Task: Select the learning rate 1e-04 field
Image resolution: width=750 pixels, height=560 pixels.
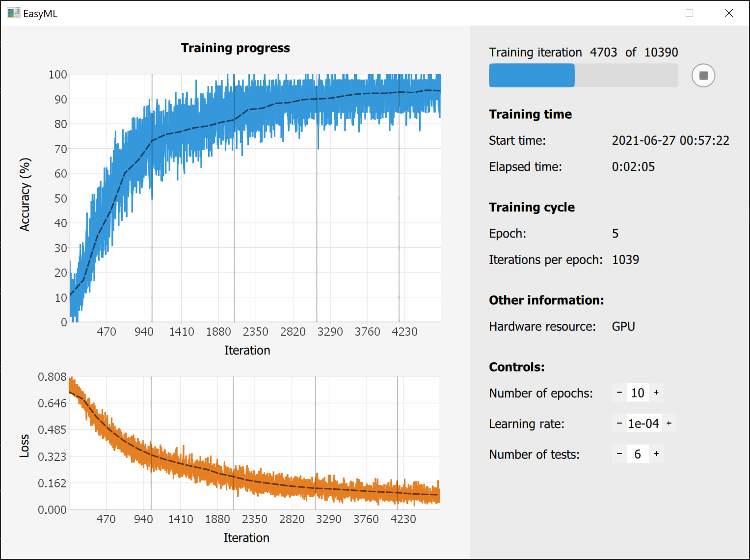Action: coord(643,423)
